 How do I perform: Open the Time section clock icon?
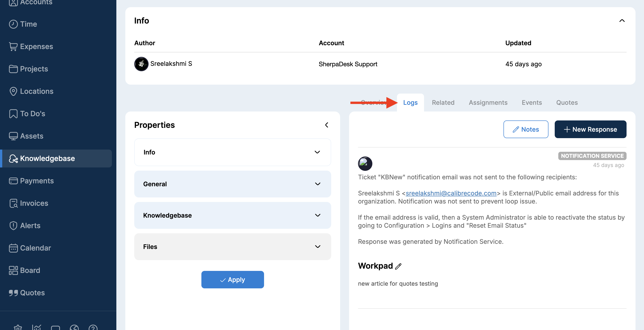[x=13, y=24]
